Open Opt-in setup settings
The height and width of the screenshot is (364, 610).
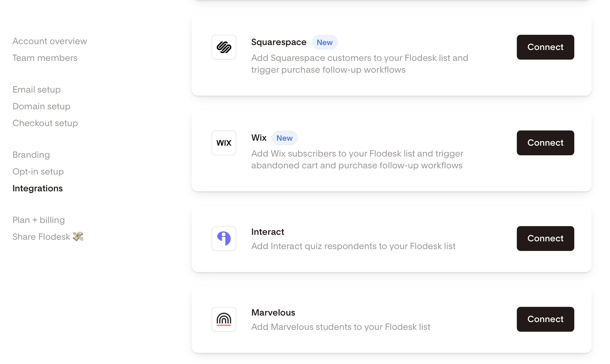tap(38, 171)
